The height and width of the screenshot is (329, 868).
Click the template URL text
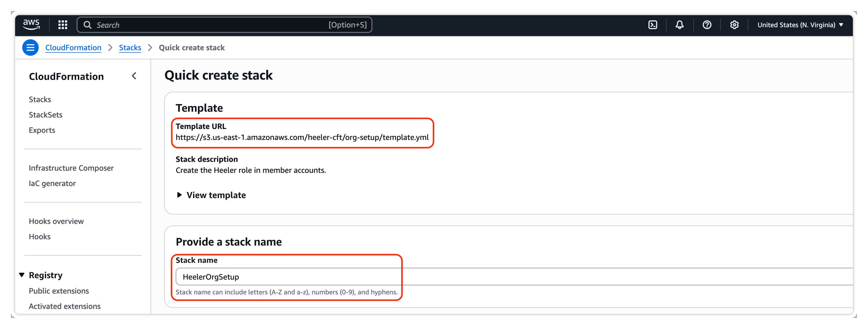(302, 137)
